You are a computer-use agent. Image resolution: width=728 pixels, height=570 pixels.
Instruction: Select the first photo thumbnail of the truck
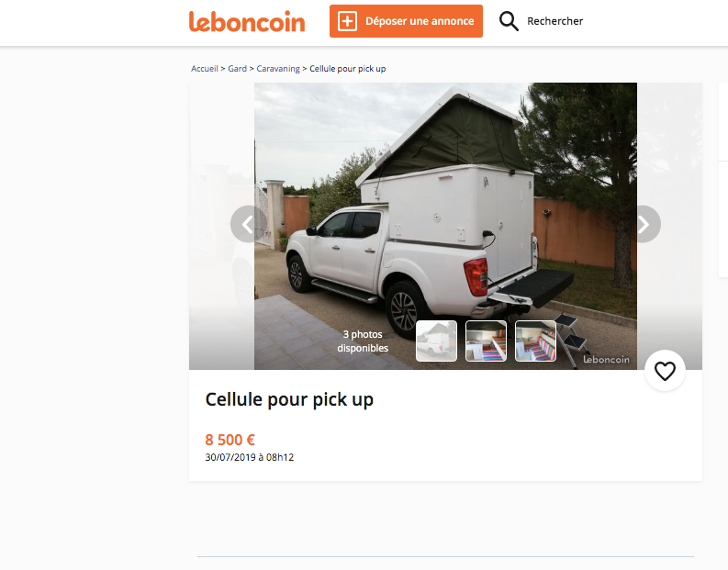pos(436,341)
